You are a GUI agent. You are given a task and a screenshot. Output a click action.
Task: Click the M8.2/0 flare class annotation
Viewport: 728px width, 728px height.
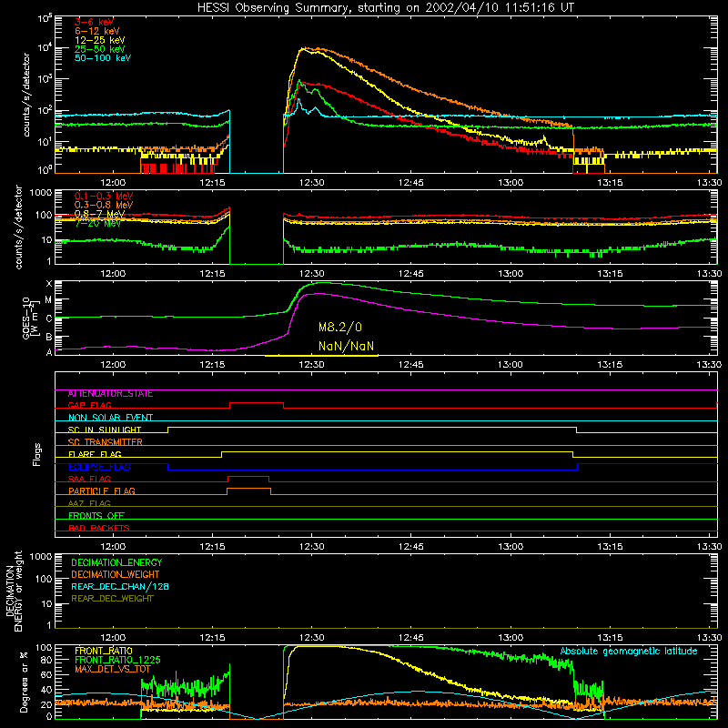coord(339,328)
